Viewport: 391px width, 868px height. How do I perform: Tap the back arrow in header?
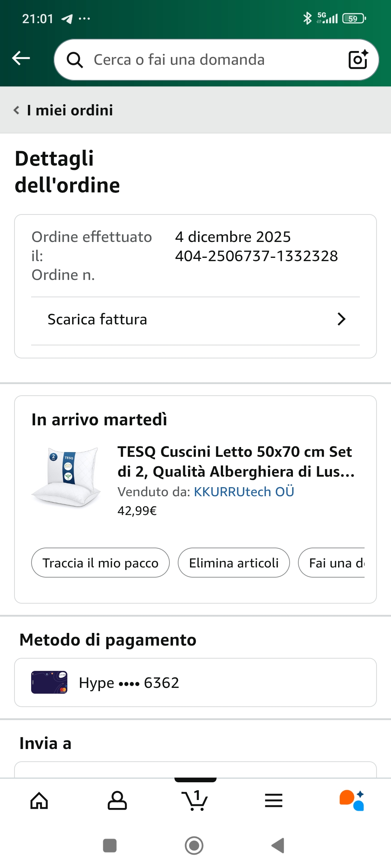[21, 58]
